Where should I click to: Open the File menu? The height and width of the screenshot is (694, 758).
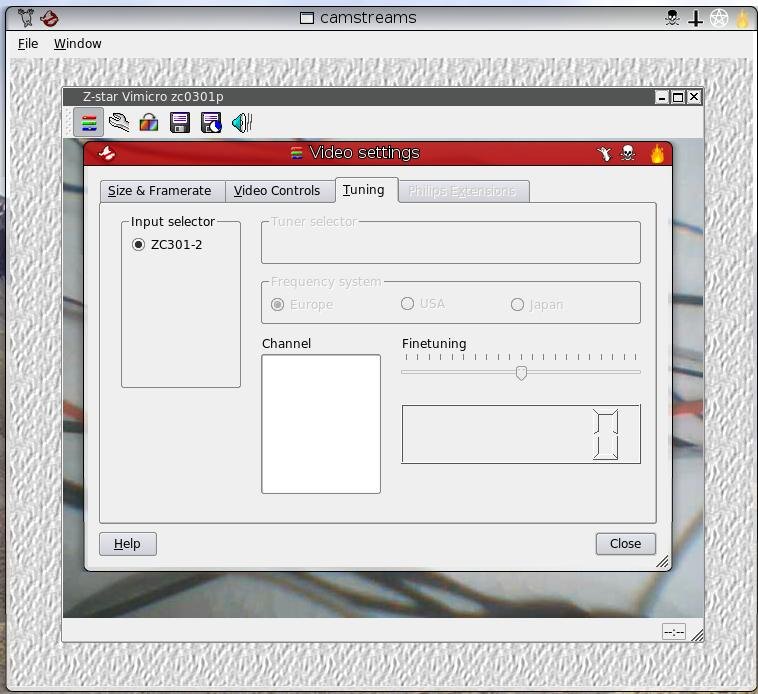28,43
